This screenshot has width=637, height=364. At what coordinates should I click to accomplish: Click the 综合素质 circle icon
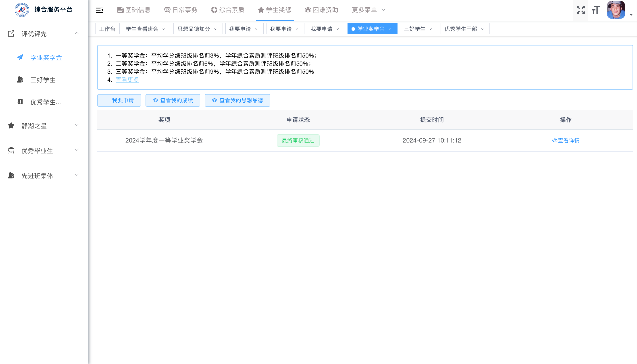click(214, 10)
